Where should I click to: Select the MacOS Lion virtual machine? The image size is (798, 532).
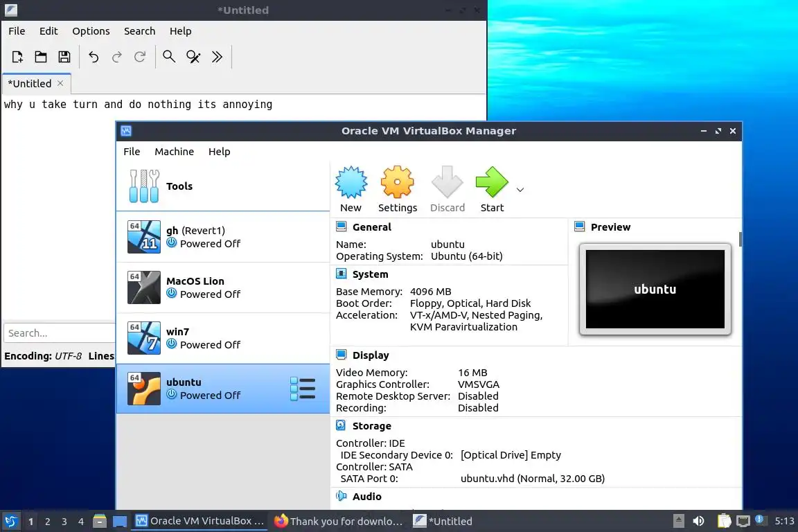coord(223,287)
